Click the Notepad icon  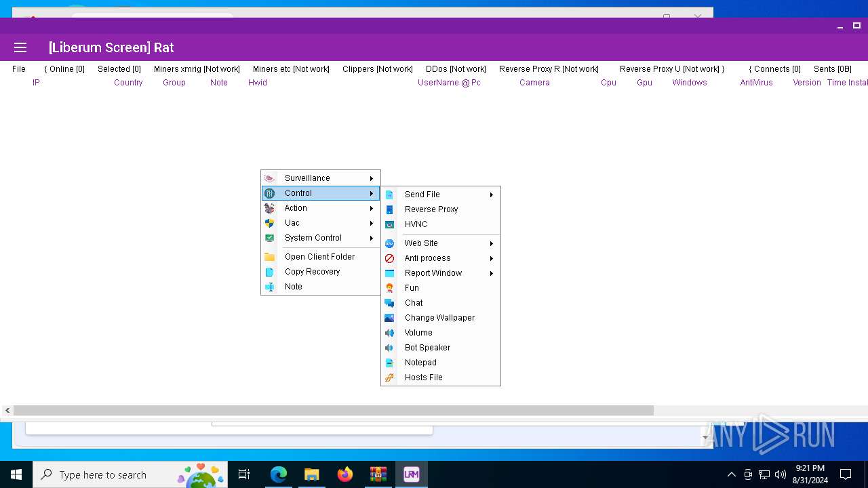click(389, 363)
